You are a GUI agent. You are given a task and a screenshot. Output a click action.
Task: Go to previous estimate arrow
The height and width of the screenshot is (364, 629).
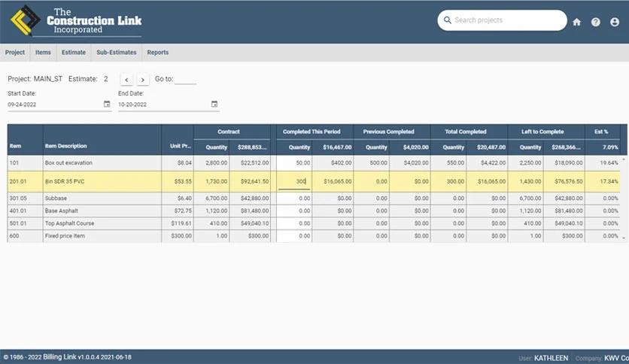point(126,80)
